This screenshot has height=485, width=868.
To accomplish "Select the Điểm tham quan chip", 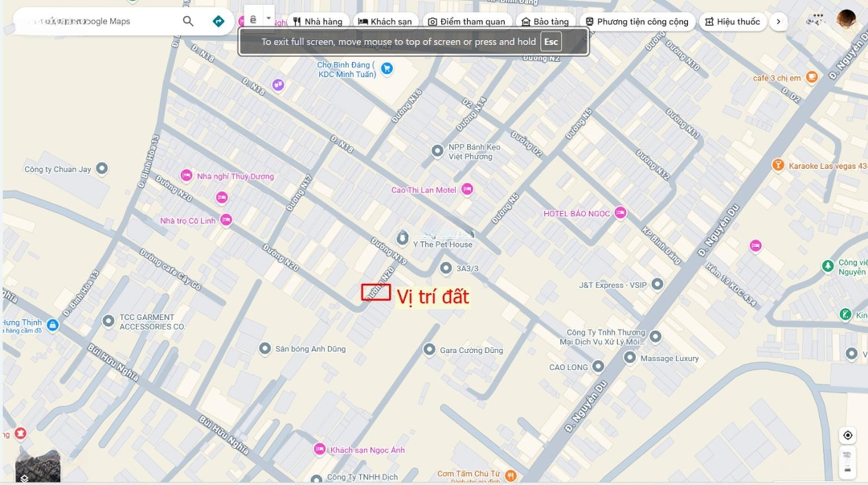I will tap(467, 22).
